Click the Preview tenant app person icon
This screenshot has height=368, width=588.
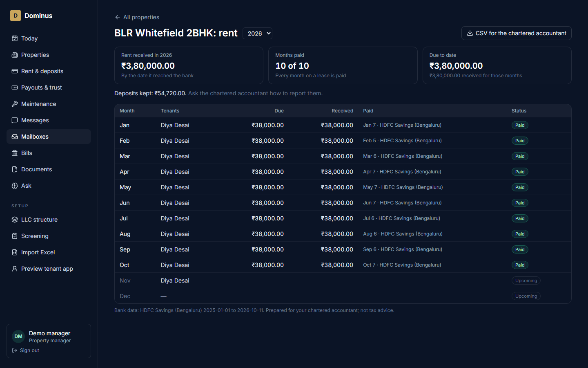15,269
